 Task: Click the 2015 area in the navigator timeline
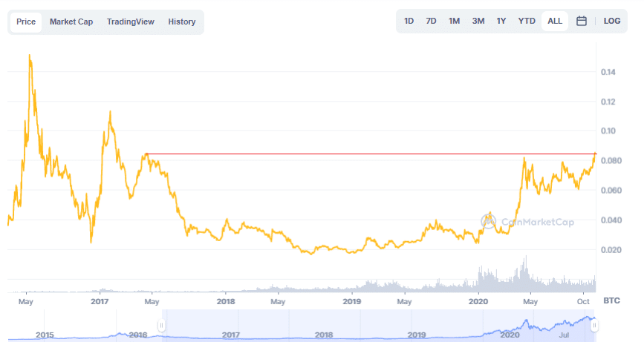[45, 335]
